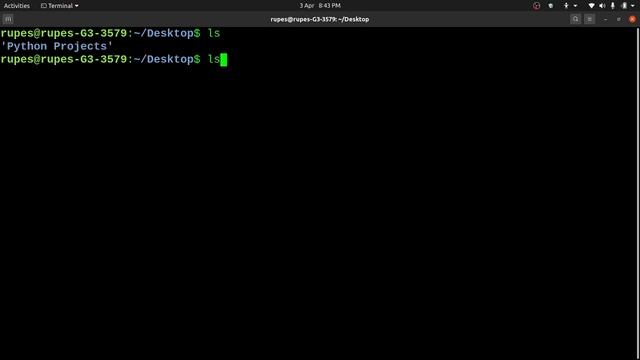This screenshot has width=640, height=360.
Task: Open the clock showing 3 Apr 8:43 PM
Action: coord(320,6)
